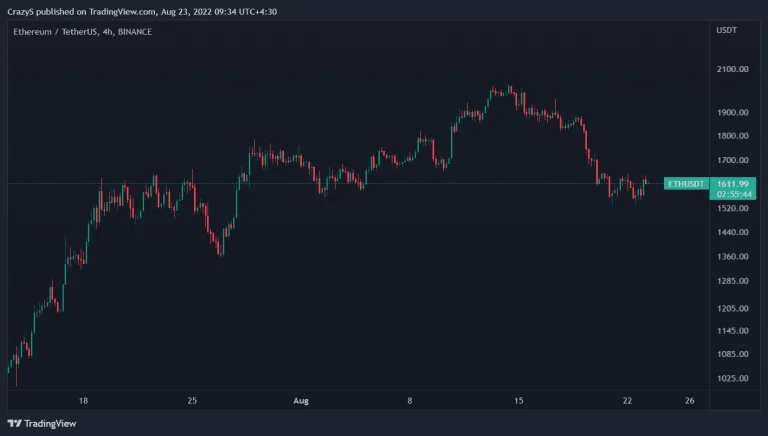Click the 1440.00 price axis label

pos(733,232)
